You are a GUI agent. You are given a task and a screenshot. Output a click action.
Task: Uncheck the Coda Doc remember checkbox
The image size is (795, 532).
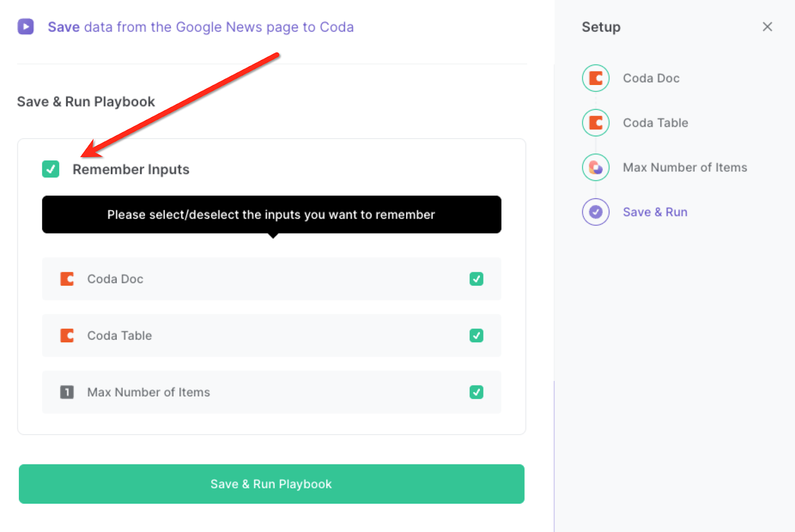tap(477, 279)
